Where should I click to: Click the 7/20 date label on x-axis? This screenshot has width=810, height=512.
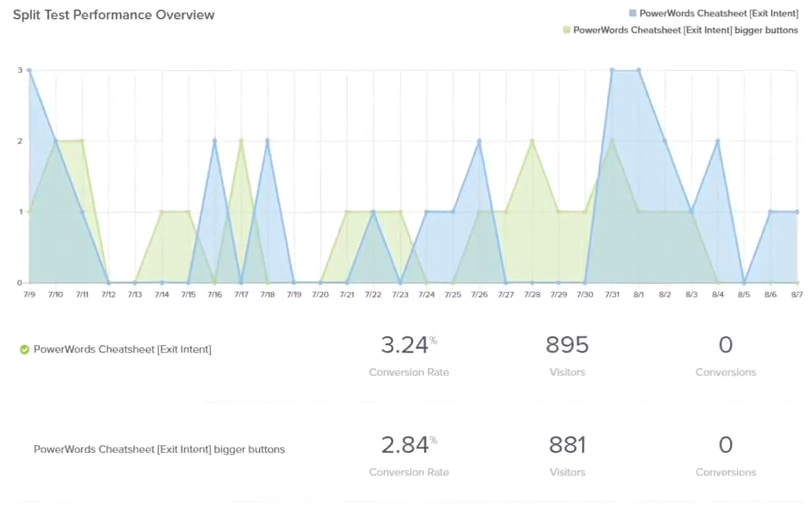320,294
